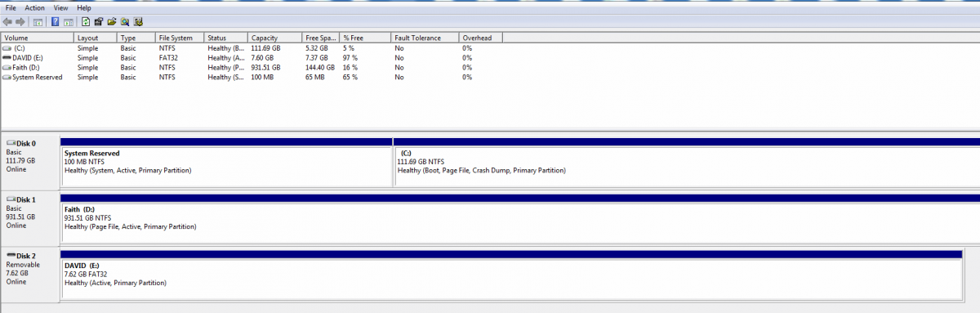Select the Disk 0 label box
The height and width of the screenshot is (313, 980).
[x=30, y=162]
